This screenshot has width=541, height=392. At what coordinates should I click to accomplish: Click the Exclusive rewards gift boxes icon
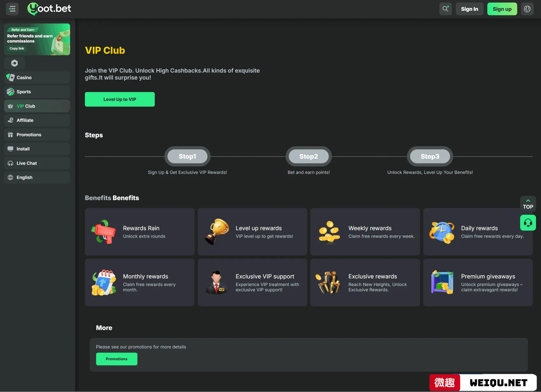pyautogui.click(x=328, y=283)
